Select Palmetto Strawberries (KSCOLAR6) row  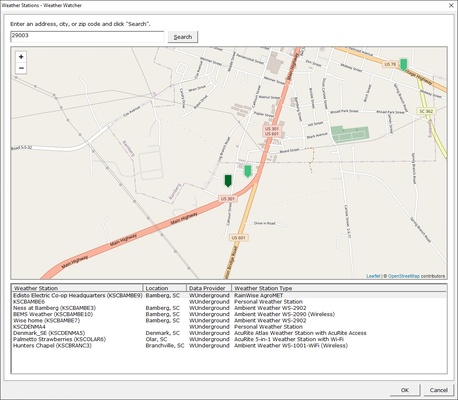[x=229, y=339]
